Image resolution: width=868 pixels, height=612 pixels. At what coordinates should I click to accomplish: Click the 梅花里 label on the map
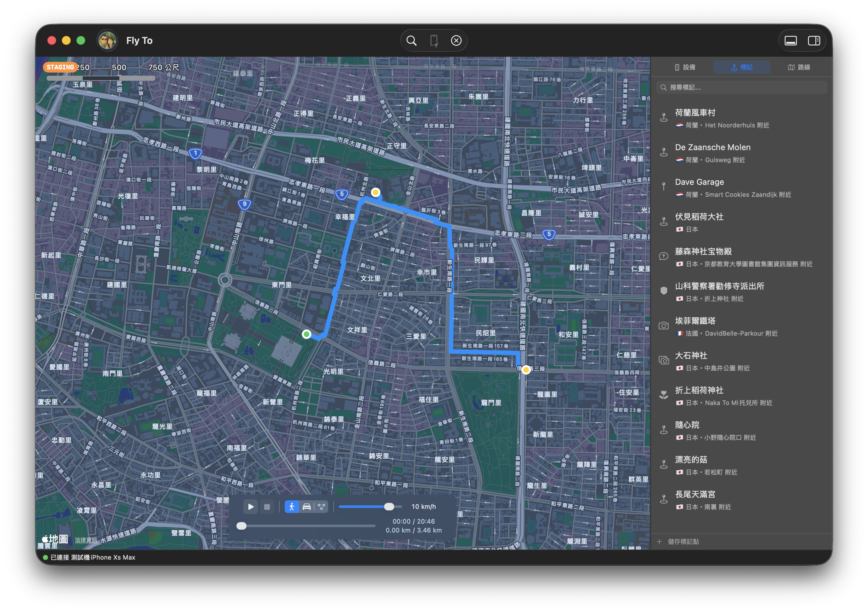315,161
